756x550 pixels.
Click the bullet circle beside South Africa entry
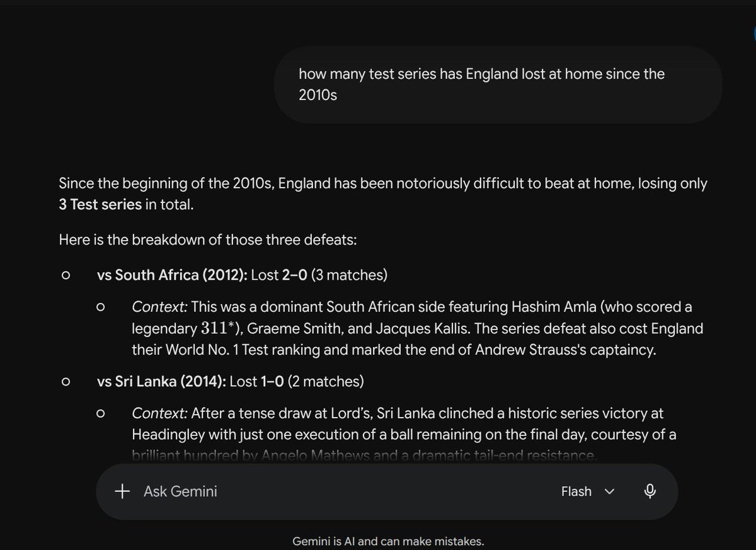[x=66, y=275]
